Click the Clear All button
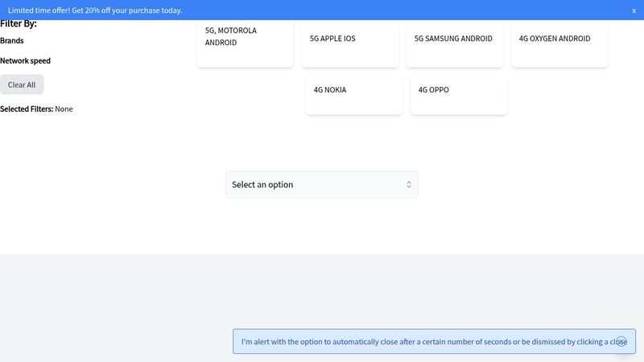 tap(22, 84)
